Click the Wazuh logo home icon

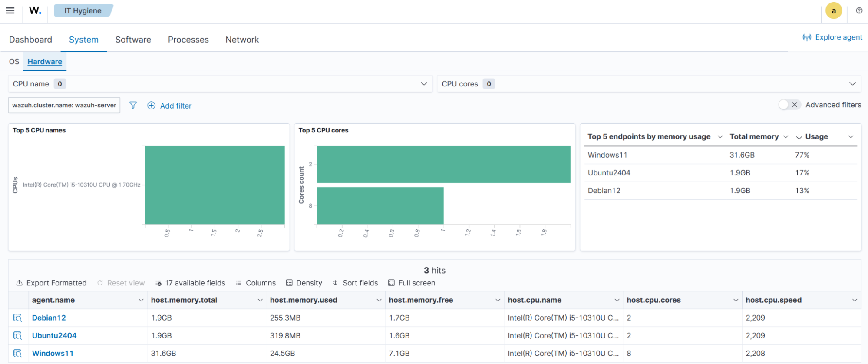tap(35, 10)
